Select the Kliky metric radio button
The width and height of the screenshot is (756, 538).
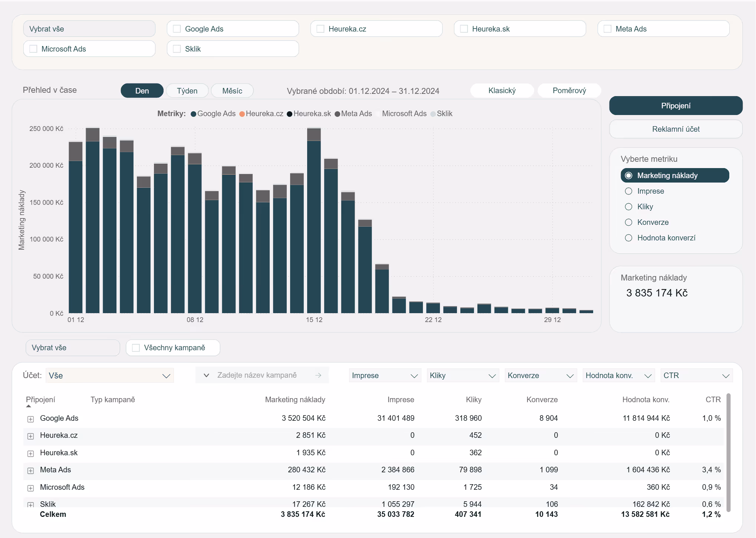[628, 207]
